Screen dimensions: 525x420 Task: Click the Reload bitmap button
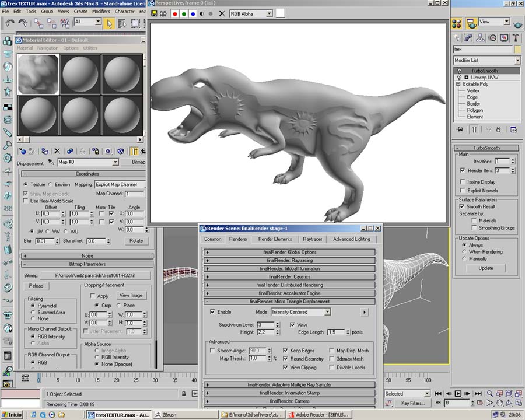(x=36, y=286)
